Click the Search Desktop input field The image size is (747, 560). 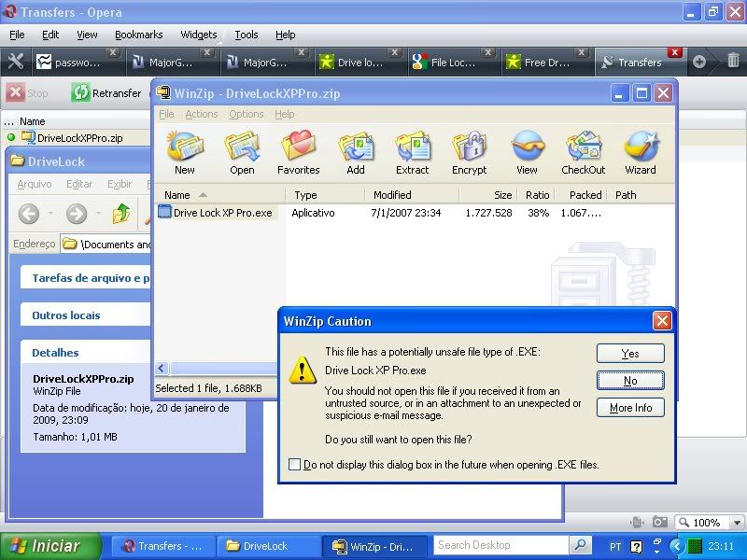click(x=501, y=545)
